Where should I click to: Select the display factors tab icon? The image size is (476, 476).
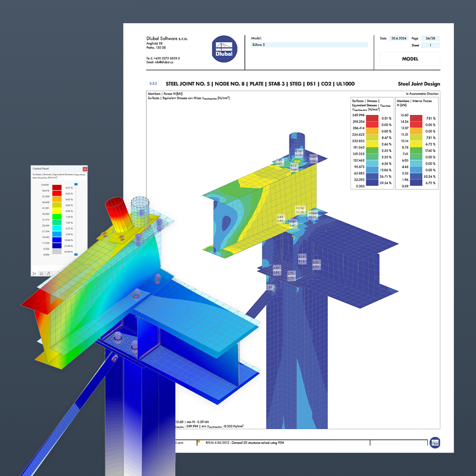[48, 273]
